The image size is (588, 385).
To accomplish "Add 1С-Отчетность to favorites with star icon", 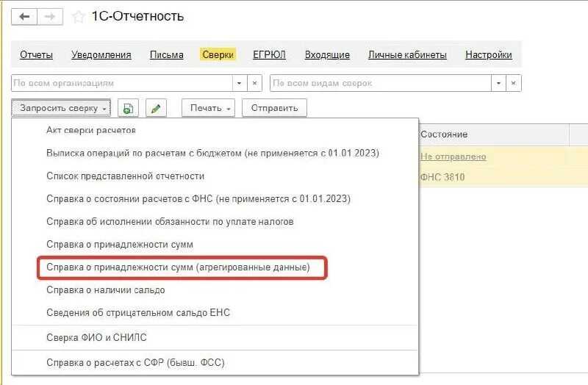I will coord(78,17).
